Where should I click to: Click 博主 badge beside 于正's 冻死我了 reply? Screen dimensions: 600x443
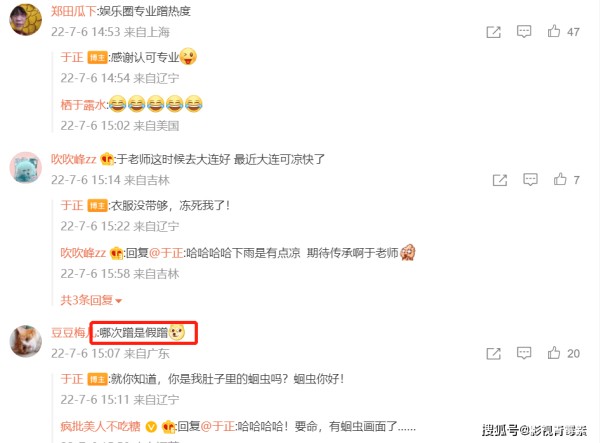(x=97, y=206)
